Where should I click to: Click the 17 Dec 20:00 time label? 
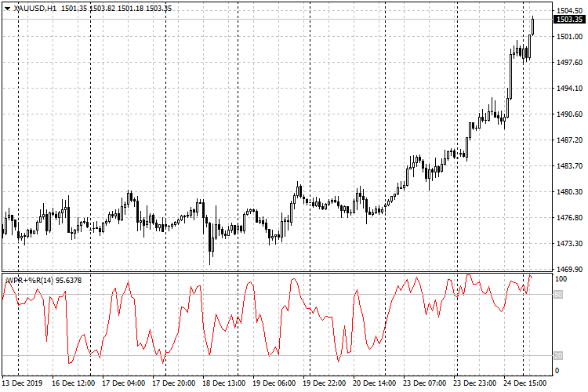click(173, 384)
